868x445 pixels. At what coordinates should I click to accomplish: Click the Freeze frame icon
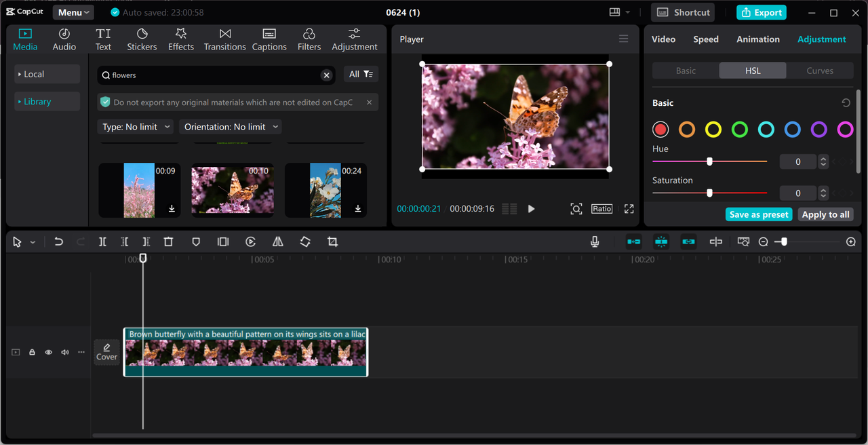click(x=223, y=241)
